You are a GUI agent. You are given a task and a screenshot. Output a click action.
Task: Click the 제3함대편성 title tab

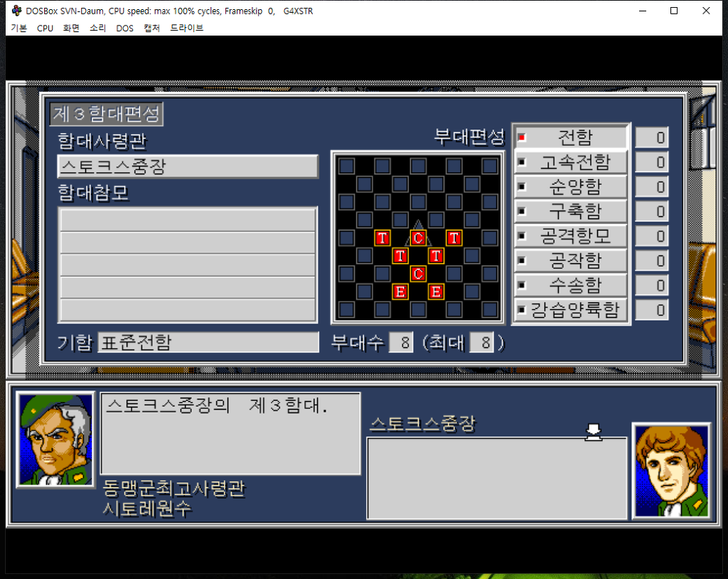point(107,114)
